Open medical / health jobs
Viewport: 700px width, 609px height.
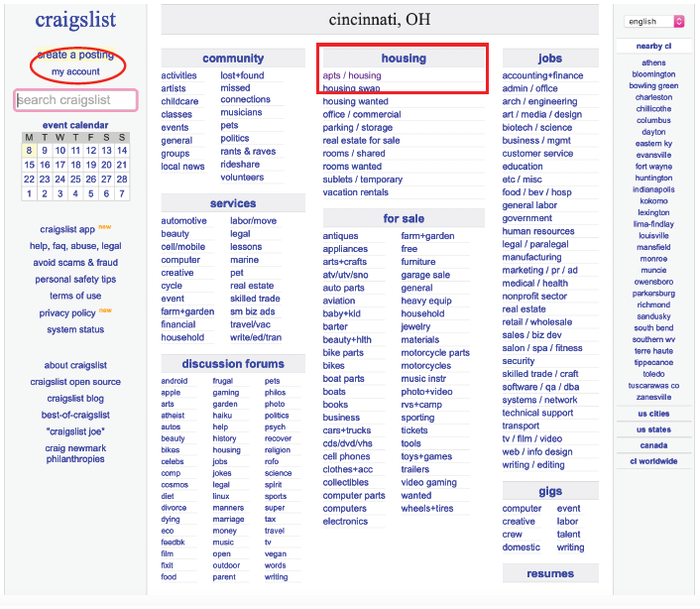point(534,284)
